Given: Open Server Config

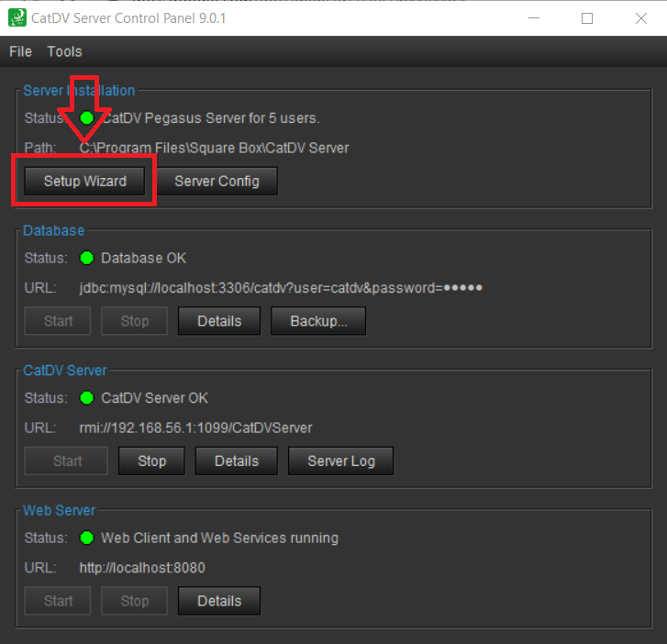Looking at the screenshot, I should 217,182.
